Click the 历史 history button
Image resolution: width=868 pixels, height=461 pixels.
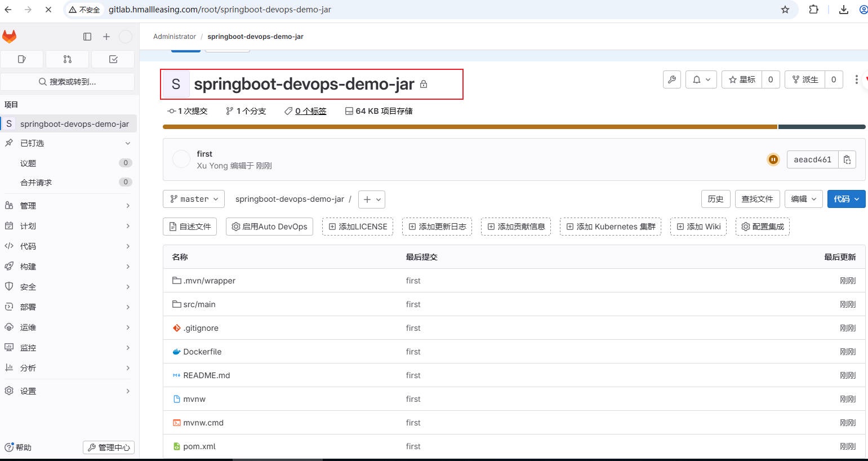coord(715,199)
